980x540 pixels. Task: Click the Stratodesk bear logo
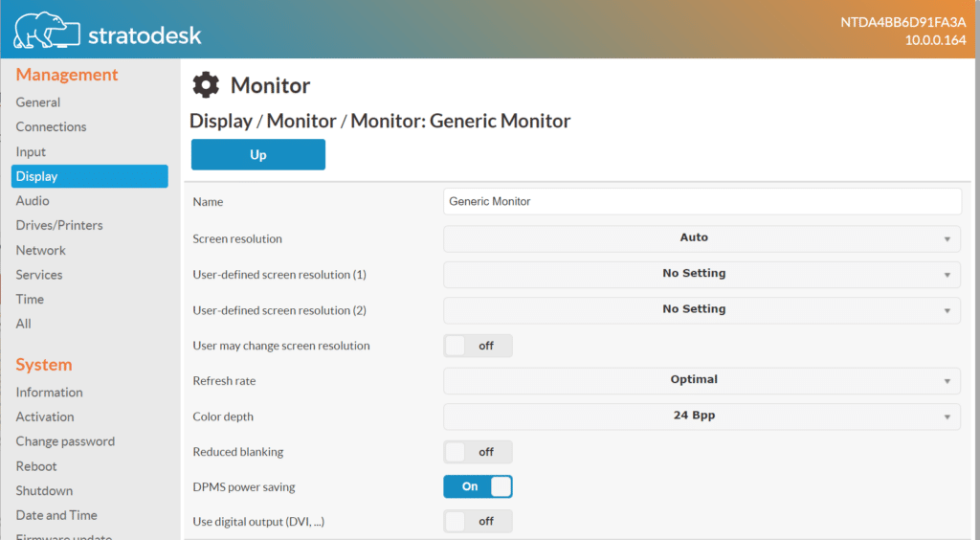(47, 30)
